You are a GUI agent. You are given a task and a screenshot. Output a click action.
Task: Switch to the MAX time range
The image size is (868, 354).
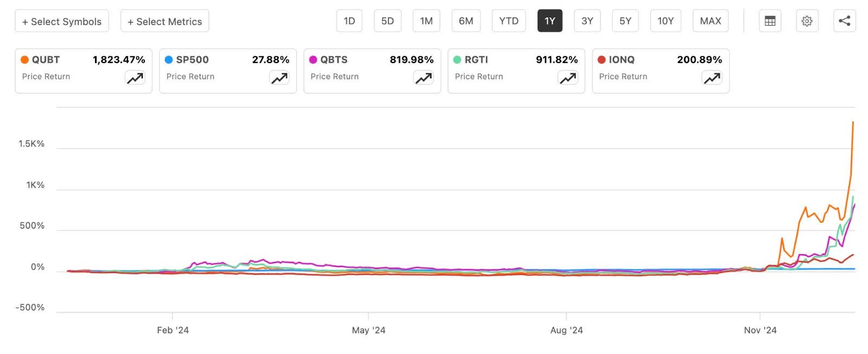711,21
